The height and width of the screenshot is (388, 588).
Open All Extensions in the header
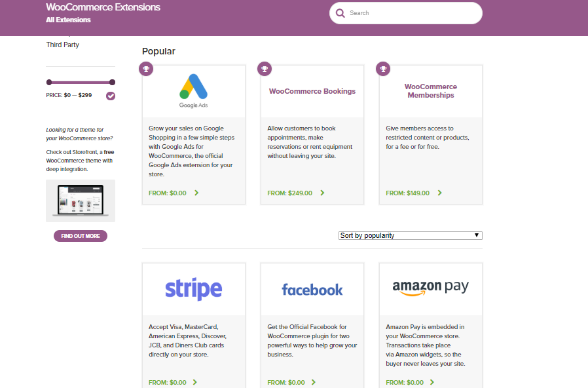tap(68, 20)
